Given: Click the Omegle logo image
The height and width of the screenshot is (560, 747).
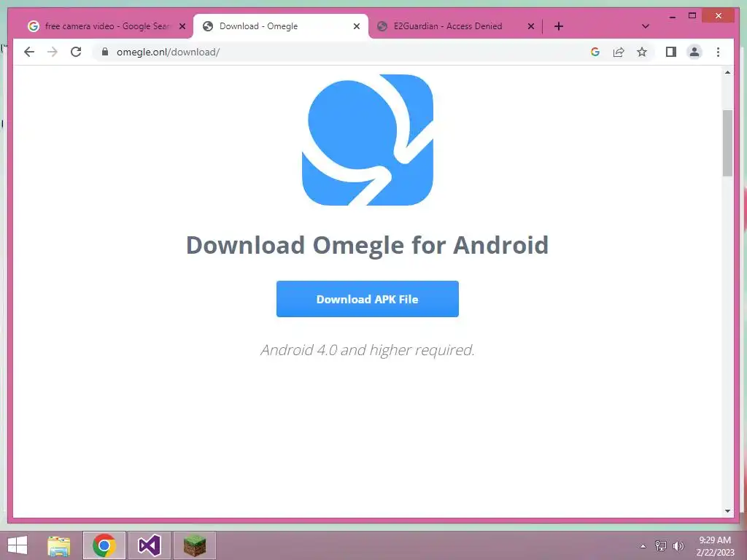Looking at the screenshot, I should [x=368, y=140].
